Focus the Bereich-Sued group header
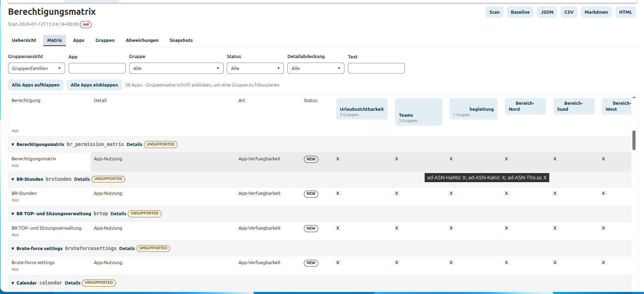 tap(574, 106)
